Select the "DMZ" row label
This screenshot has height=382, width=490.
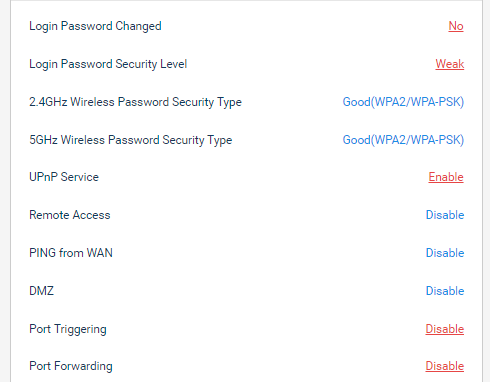[x=41, y=291]
